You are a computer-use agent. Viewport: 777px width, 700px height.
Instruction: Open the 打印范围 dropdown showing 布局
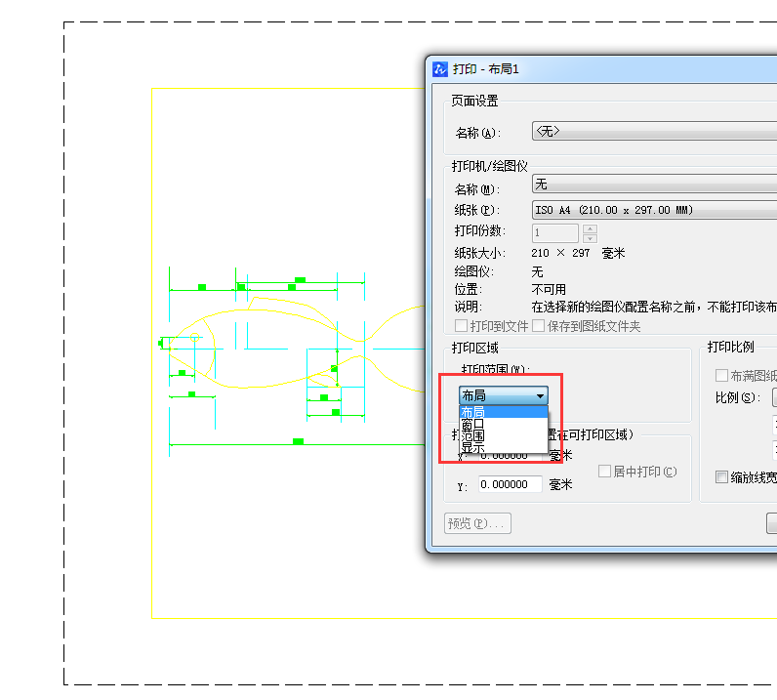[x=504, y=395]
